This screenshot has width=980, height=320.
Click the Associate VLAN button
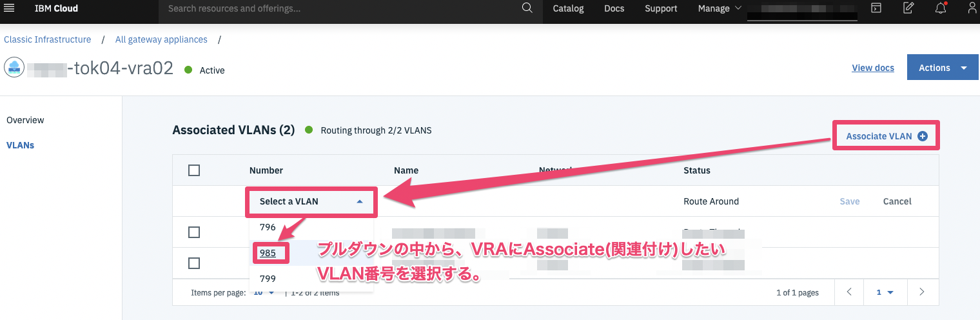pos(886,136)
